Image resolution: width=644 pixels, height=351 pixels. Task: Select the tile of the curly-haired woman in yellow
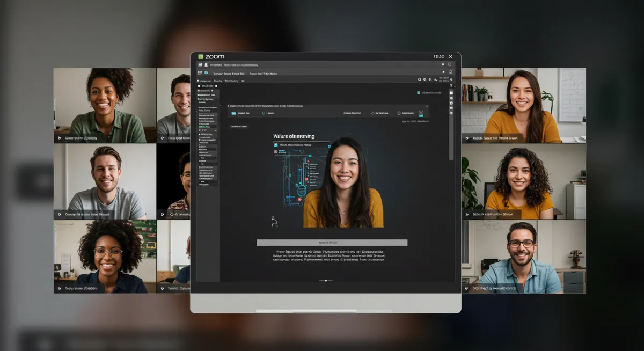coord(524,181)
